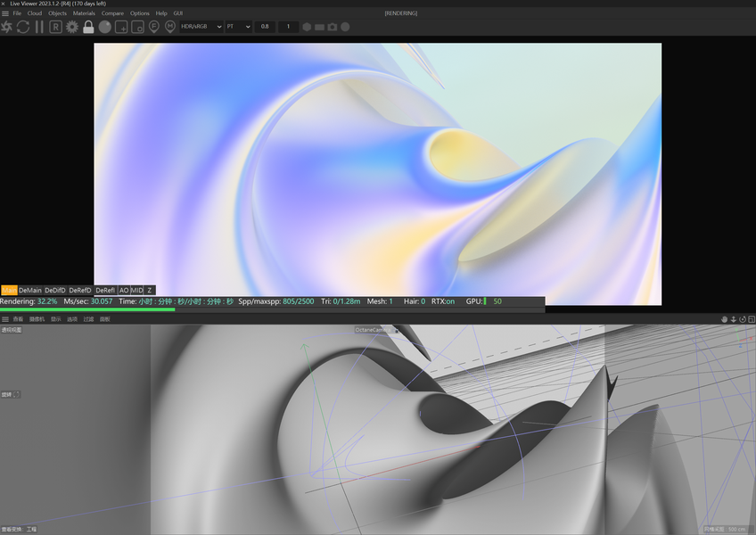Click the XYZ axis gizmo in viewport
Viewport: 756px width, 535px height.
point(745,338)
